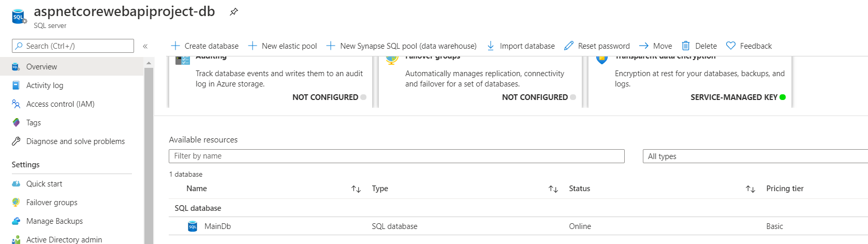
Task: Focus the Filter by name field
Action: [x=396, y=156]
